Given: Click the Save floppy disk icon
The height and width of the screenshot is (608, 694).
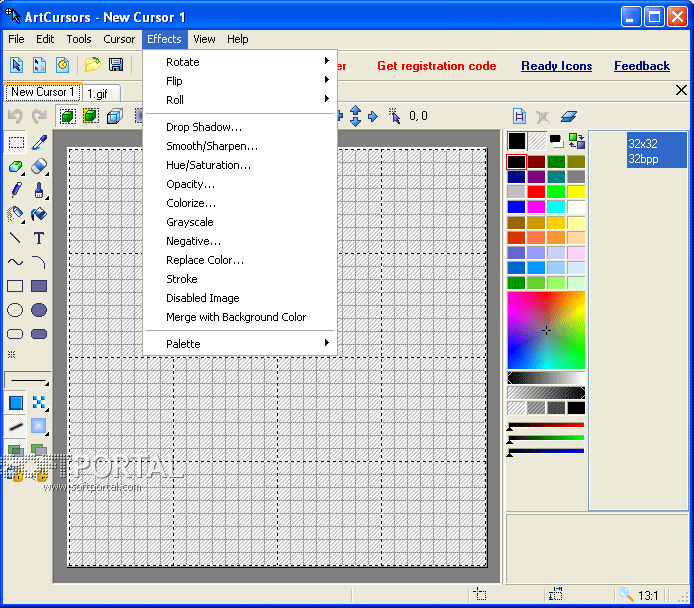Looking at the screenshot, I should point(116,65).
